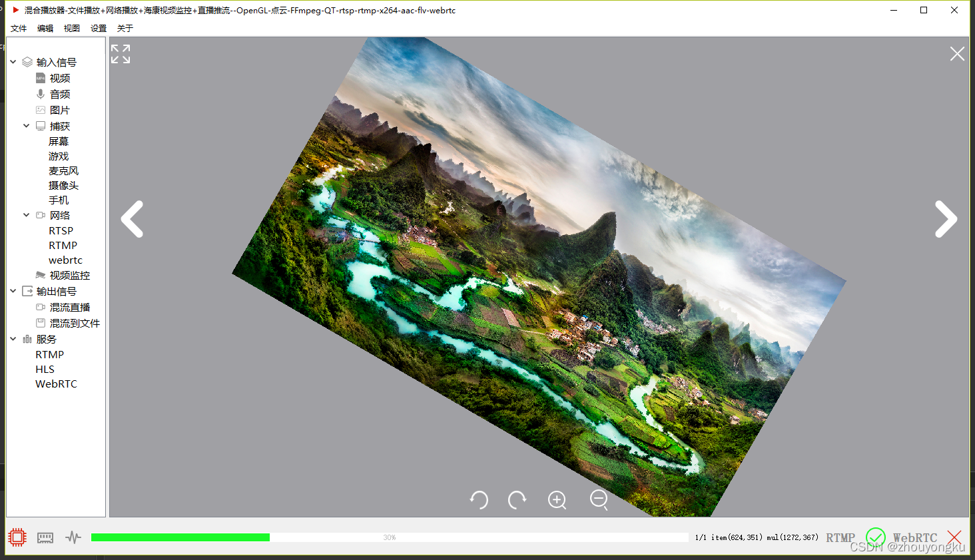The width and height of the screenshot is (975, 560).
Task: Click the CPU chip status icon
Action: [x=17, y=537]
